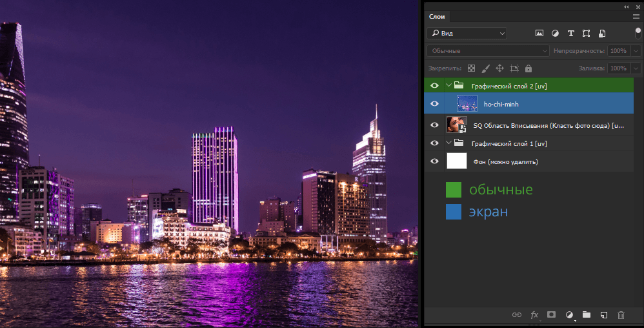Open the Вид filter type dropdown
This screenshot has width=644, height=328.
tap(467, 33)
